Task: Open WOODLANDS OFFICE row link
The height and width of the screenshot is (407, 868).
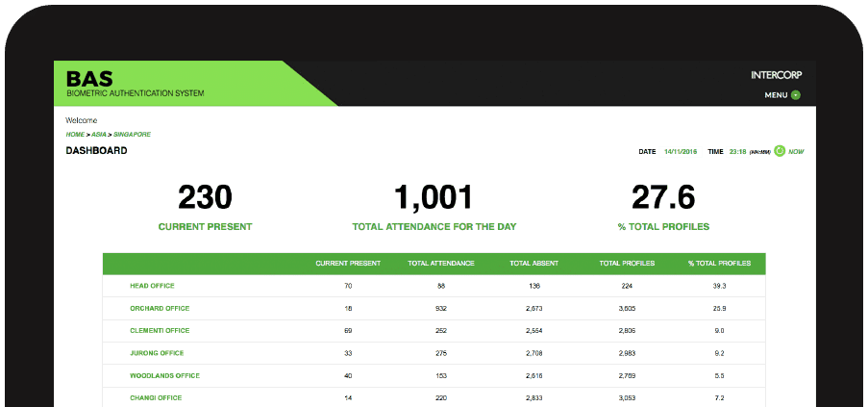Action: [x=165, y=375]
